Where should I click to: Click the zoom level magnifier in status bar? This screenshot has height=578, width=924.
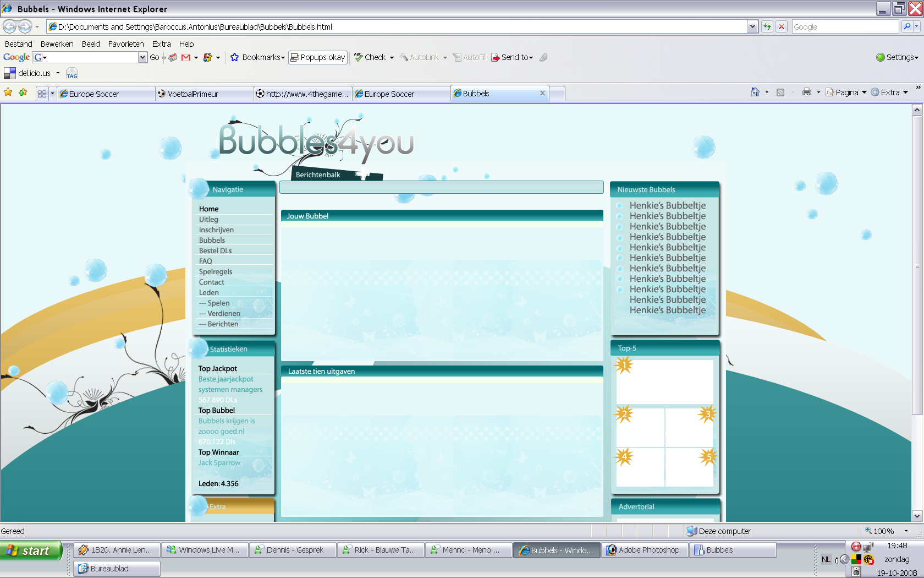(x=868, y=531)
